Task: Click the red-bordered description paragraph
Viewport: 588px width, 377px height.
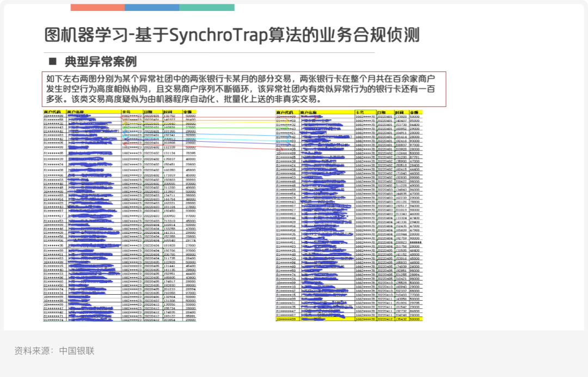Action: click(x=244, y=89)
